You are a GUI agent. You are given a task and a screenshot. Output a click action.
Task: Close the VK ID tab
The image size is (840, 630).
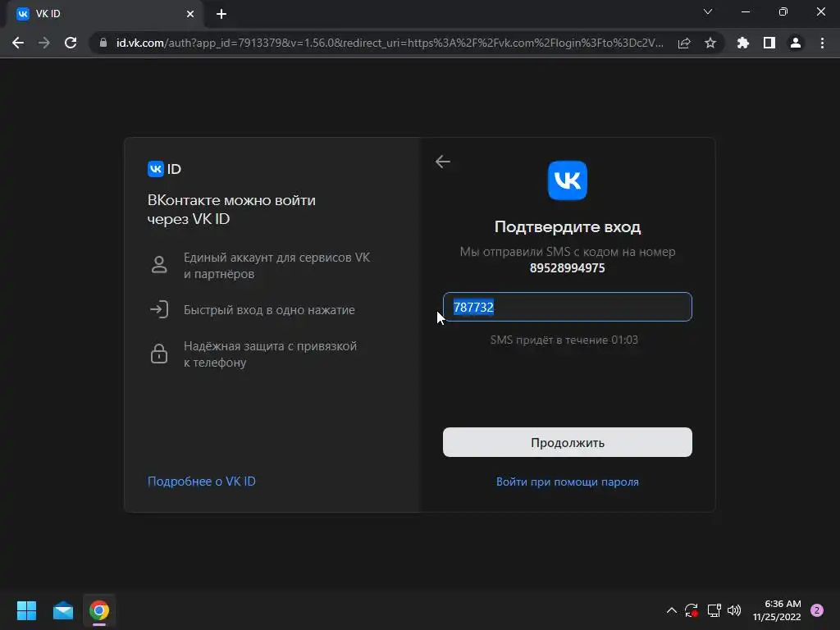190,14
